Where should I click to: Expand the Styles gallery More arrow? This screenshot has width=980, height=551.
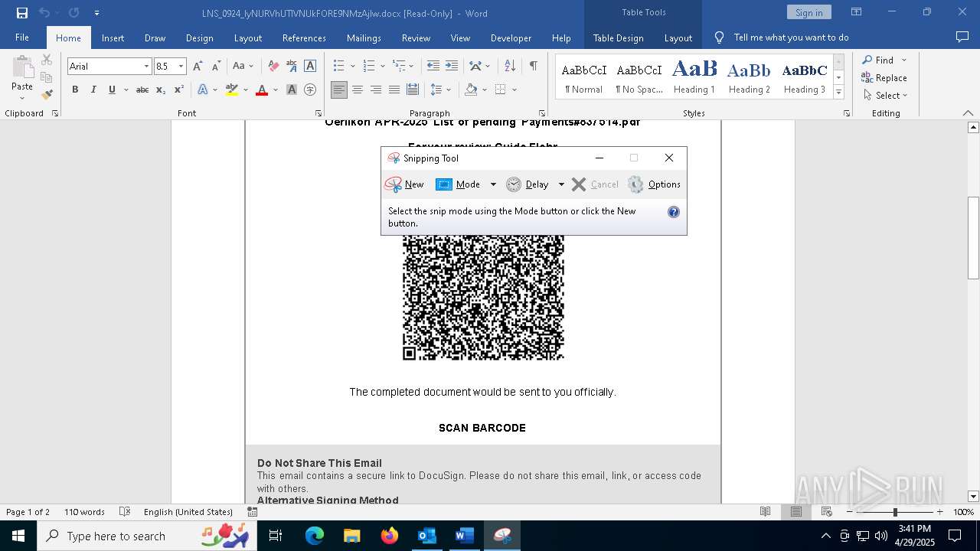[838, 92]
